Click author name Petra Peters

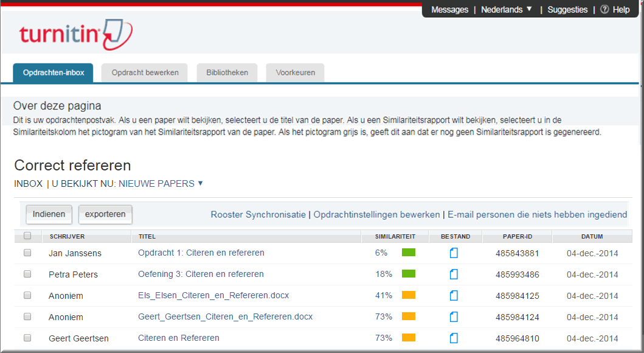pyautogui.click(x=73, y=274)
